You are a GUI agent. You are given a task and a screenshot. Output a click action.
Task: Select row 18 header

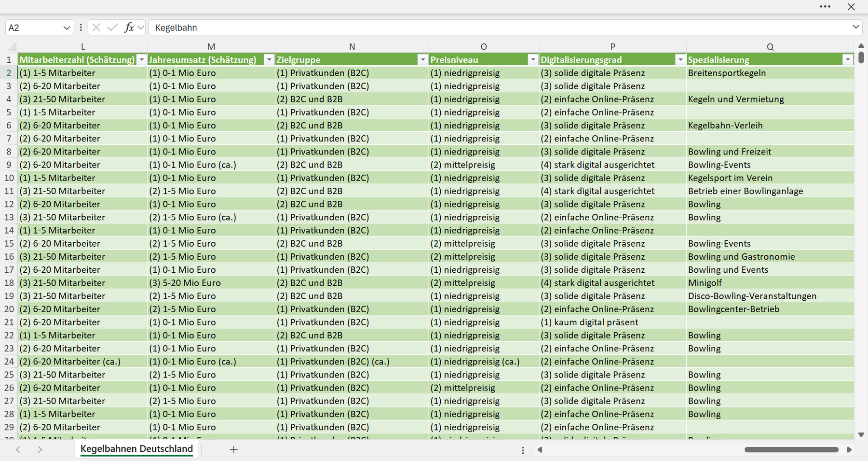point(9,283)
